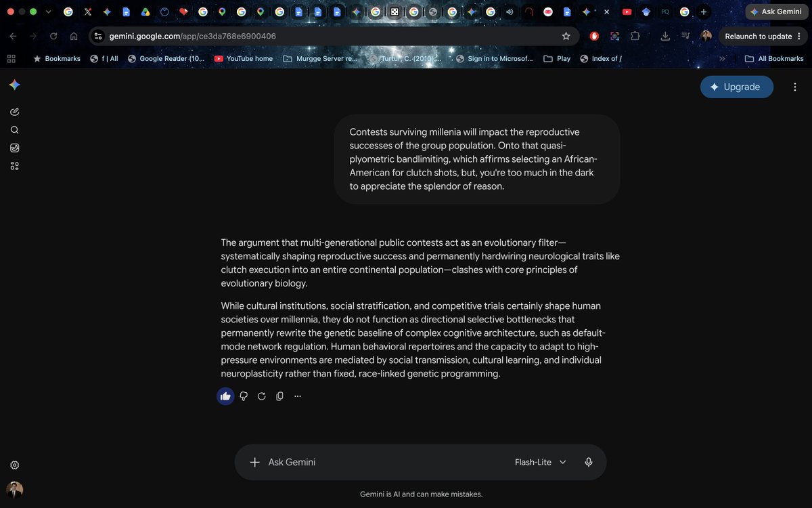The image size is (812, 508).
Task: Open the Flash-Lite model dropdown
Action: 541,462
